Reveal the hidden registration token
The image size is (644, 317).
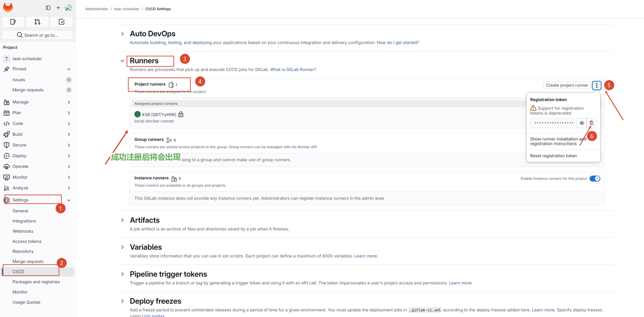[582, 123]
